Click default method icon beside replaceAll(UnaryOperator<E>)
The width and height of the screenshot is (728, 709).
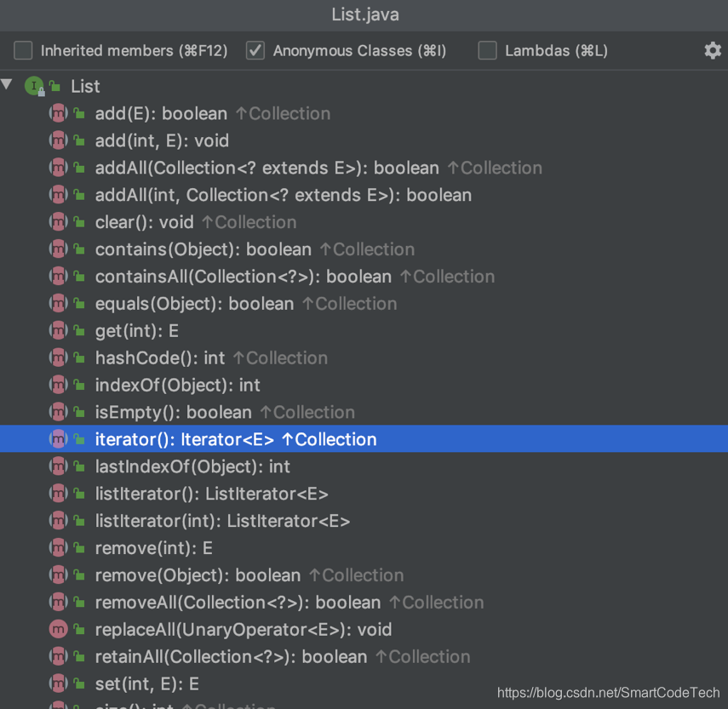pyautogui.click(x=59, y=629)
